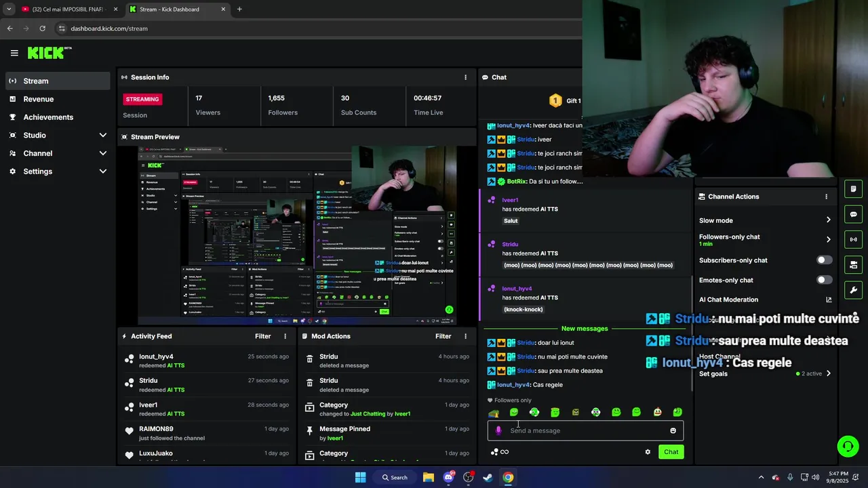The width and height of the screenshot is (868, 488).
Task: Open Activity Feed three-dot menu
Action: click(285, 336)
